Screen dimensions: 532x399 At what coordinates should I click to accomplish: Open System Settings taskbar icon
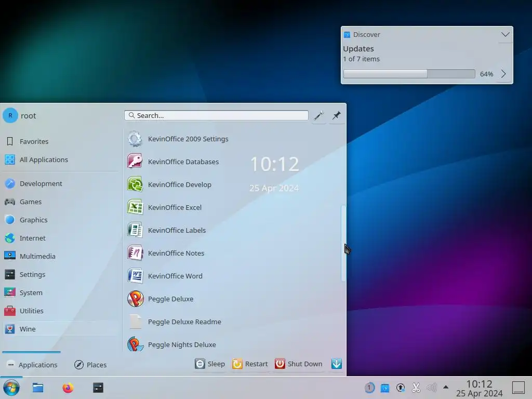[98, 388]
